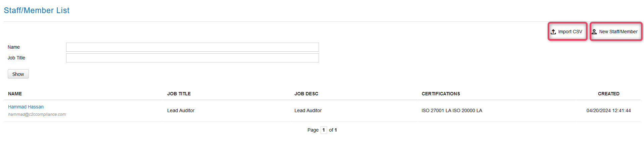Open Hammad Hassan's profile link
Image resolution: width=644 pixels, height=142 pixels.
(x=26, y=107)
